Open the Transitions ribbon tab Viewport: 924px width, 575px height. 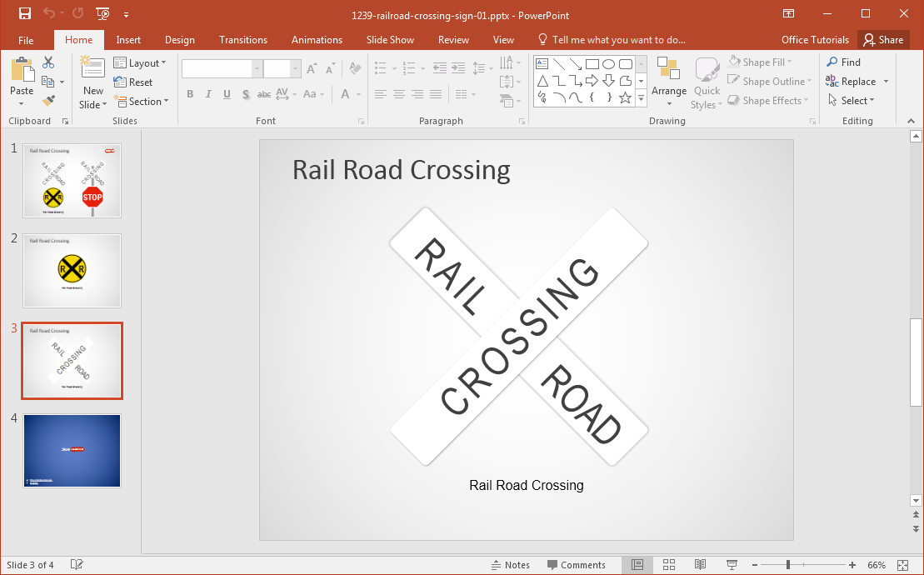pyautogui.click(x=243, y=40)
